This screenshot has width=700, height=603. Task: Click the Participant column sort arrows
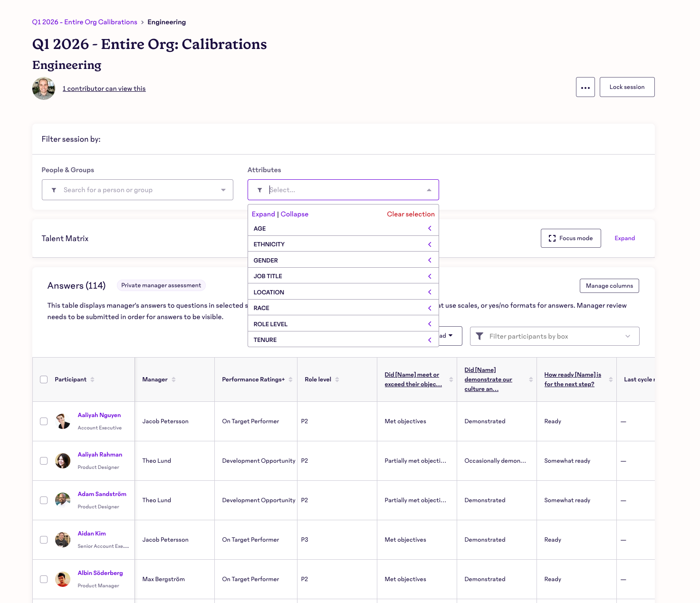coord(92,379)
